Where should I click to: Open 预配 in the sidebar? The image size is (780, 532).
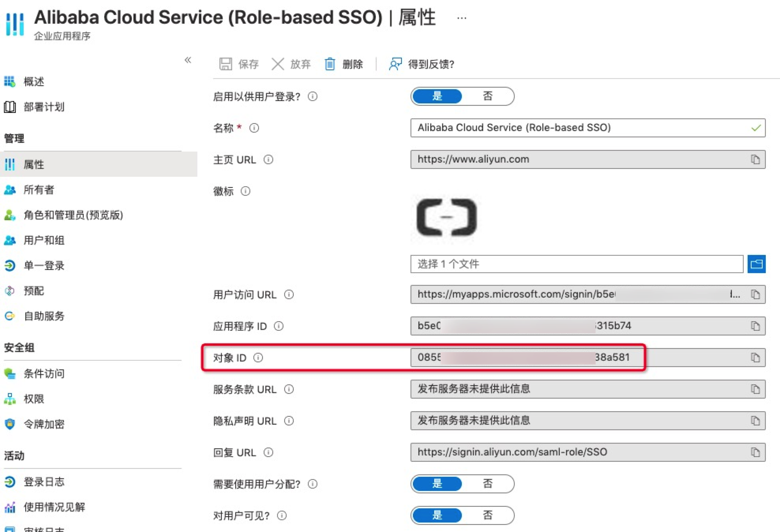[24, 291]
